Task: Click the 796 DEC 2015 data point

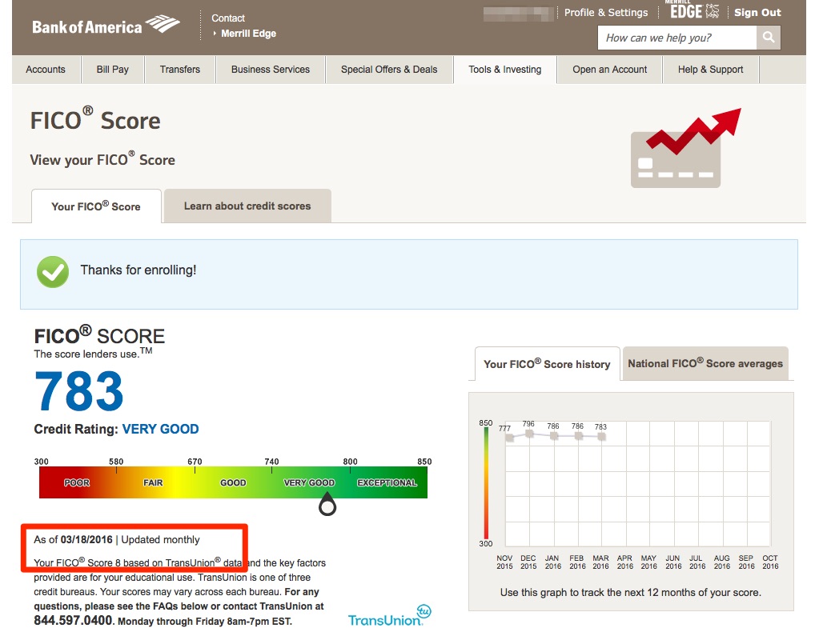Action: [x=529, y=434]
